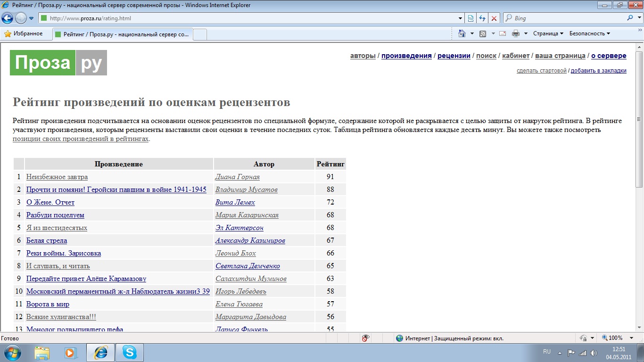This screenshot has height=362, width=644.
Task: Click the сделать стартовой link
Action: 542,71
